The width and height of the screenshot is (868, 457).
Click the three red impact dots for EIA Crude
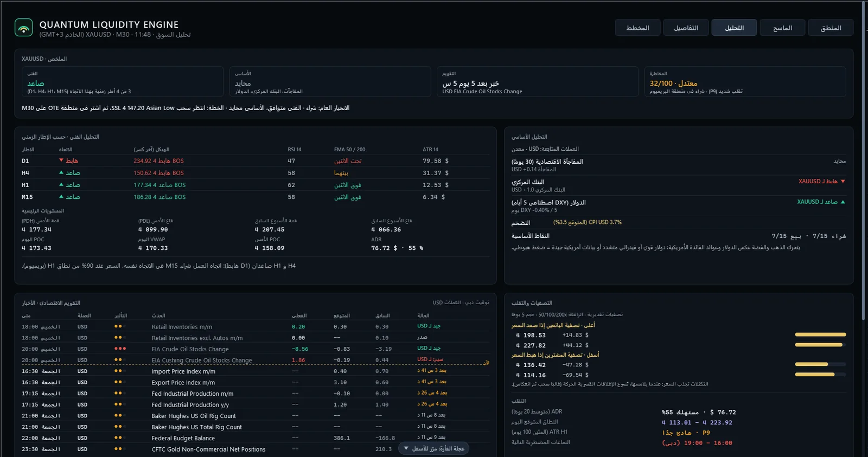tap(120, 349)
